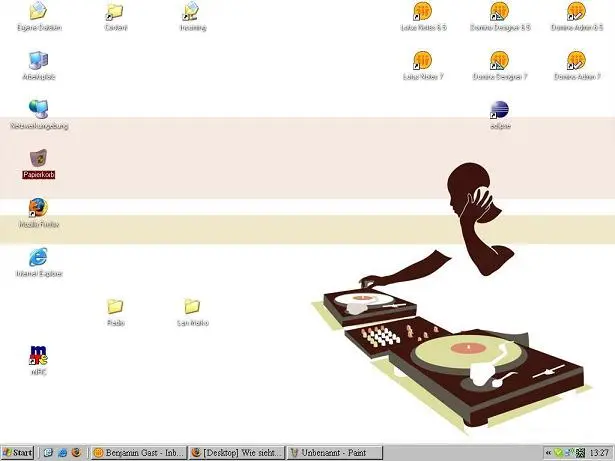
Task: Click the Netzwerkumgebung network icon
Action: click(x=39, y=110)
